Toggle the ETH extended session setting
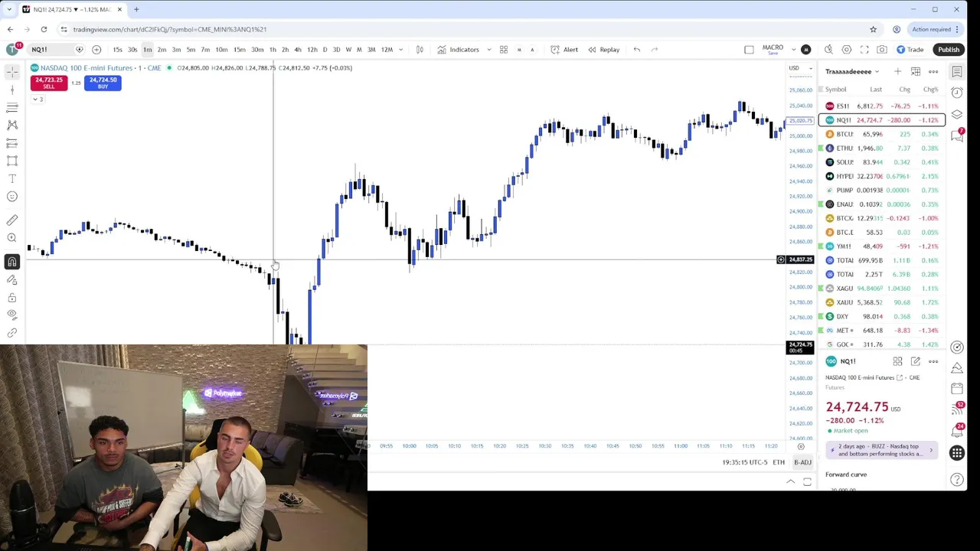 779,462
